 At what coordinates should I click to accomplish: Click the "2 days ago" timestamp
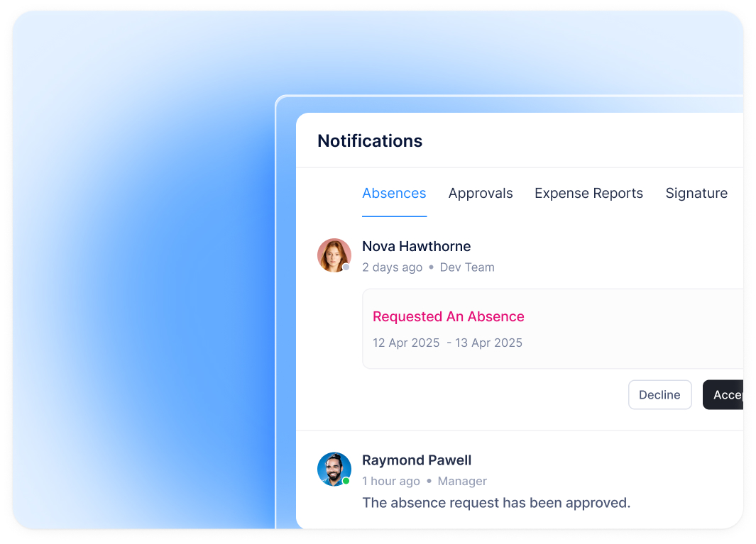392,267
